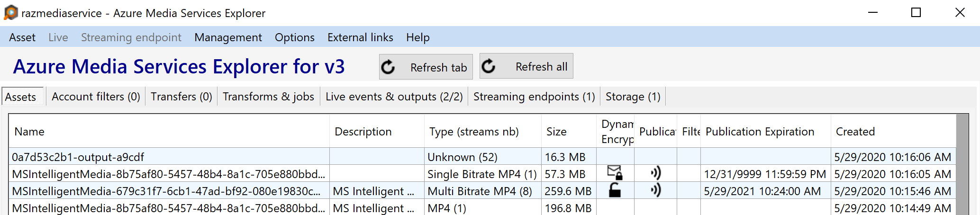Click the envelope lock encryption icon
Viewport: 980px width, 215px height.
615,173
